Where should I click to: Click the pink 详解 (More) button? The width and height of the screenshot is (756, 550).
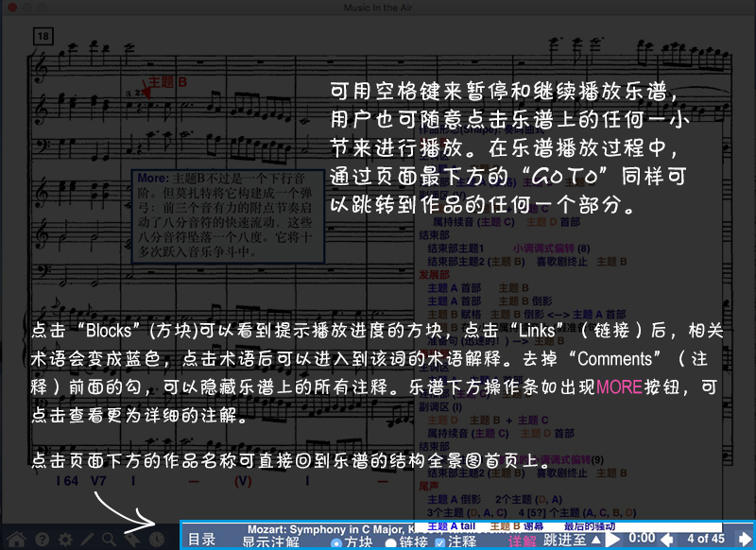(x=523, y=541)
